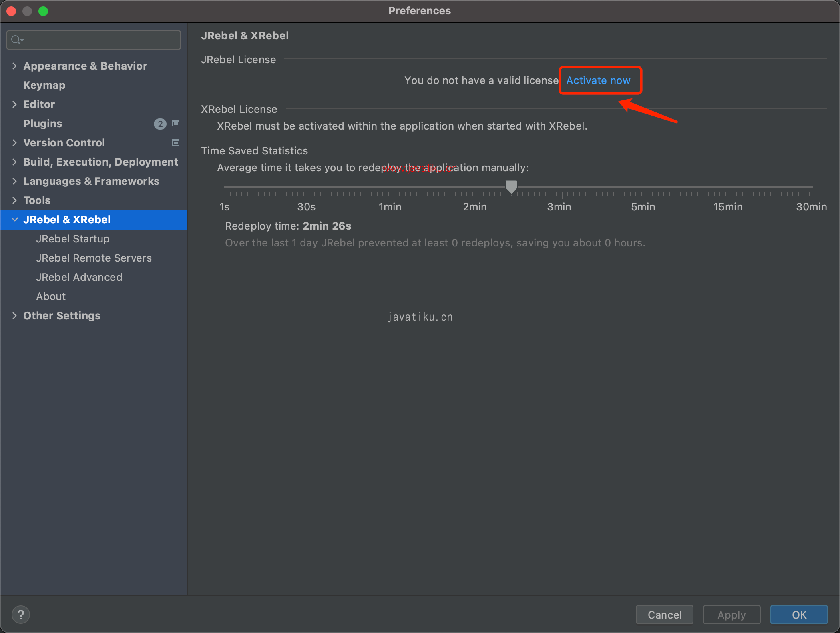Expand the Other Settings section

coord(15,315)
